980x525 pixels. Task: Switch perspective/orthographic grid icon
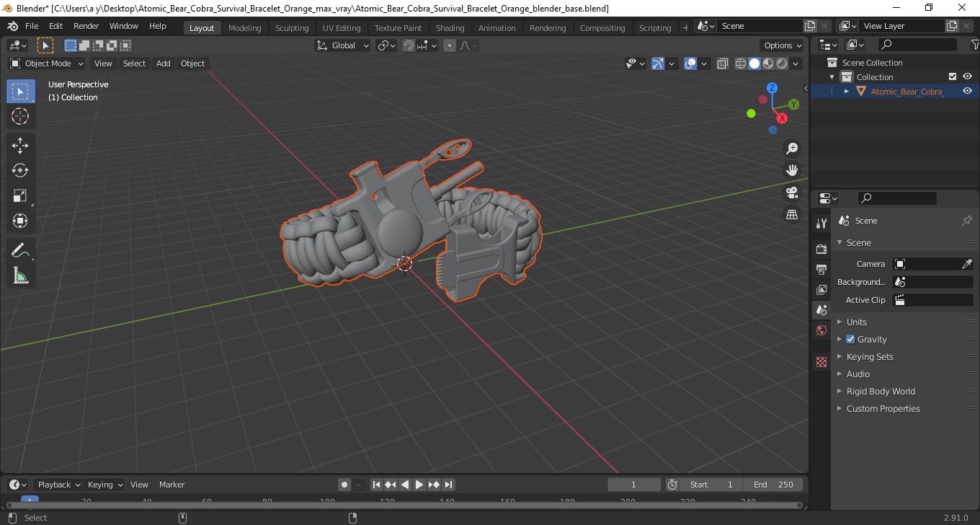792,214
